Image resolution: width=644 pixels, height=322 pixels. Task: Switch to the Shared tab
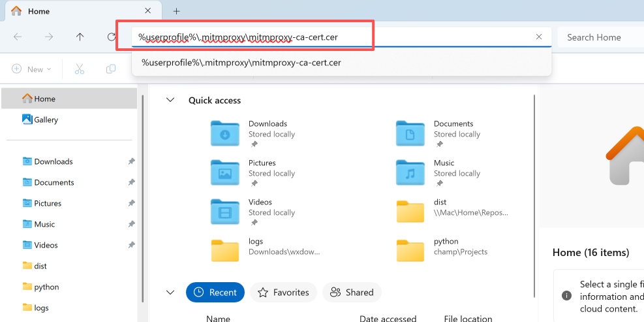pyautogui.click(x=352, y=293)
